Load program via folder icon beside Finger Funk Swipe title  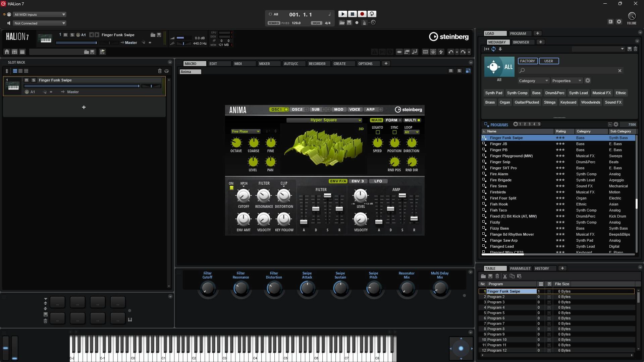[x=153, y=35]
